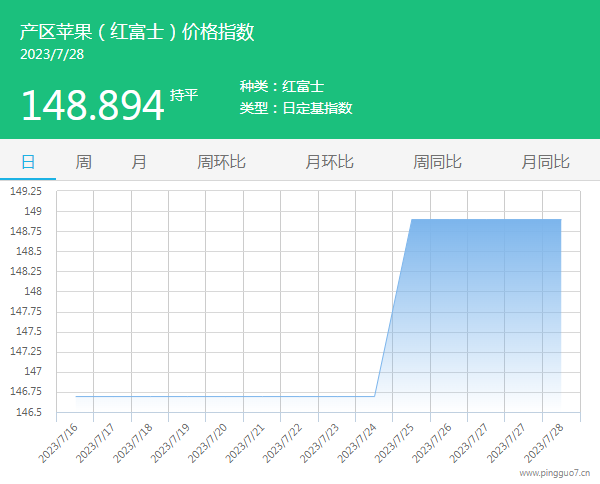Click the 产区苹果（红富士）价格指数 title
600x484 pixels.
(x=137, y=31)
